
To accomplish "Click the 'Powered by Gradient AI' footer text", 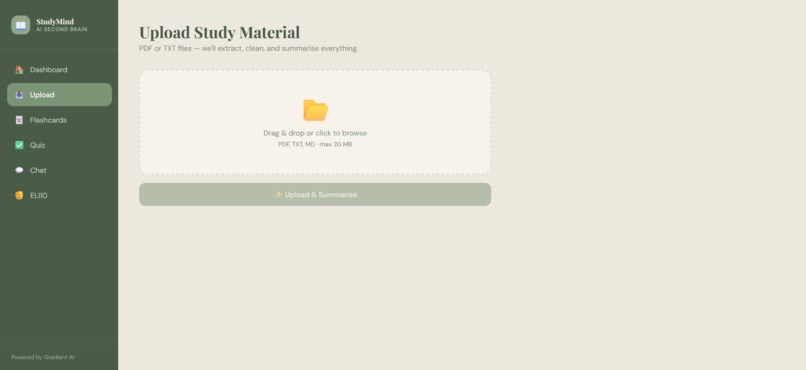I will click(43, 357).
